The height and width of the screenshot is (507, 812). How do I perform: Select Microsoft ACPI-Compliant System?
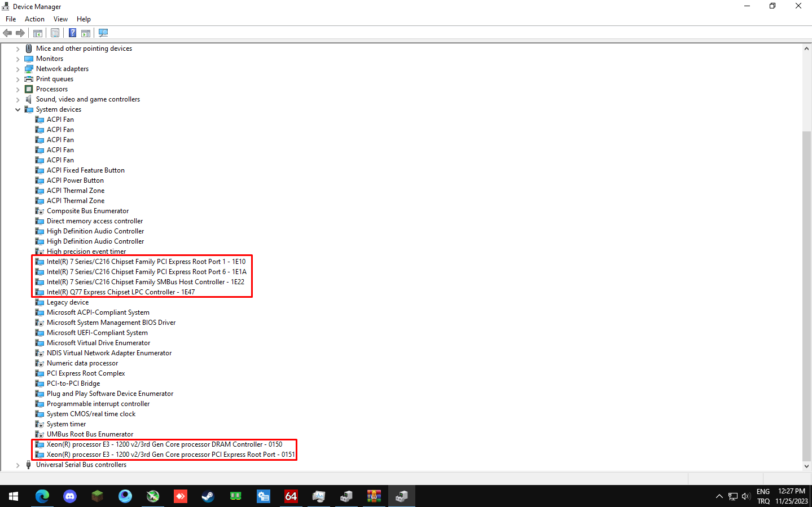[x=98, y=312]
